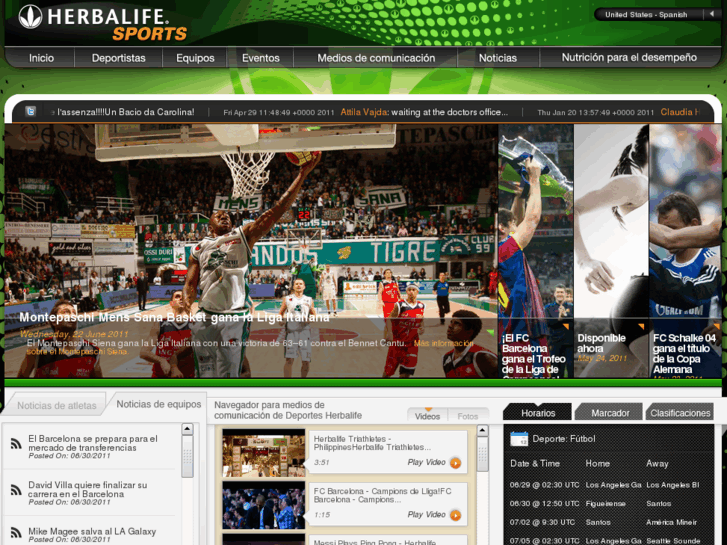Viewport: 727px width, 545px height.
Task: Click the FC Barcelona Campions video thumbnail
Action: (x=264, y=505)
